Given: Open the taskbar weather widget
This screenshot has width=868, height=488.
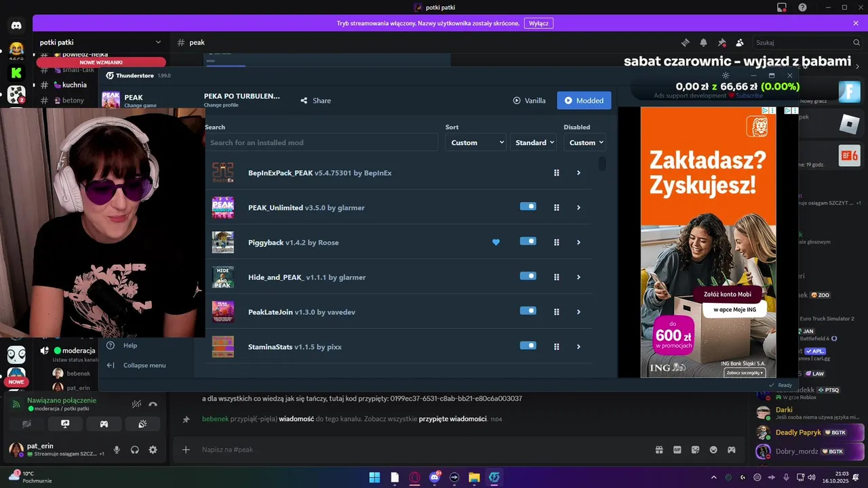Looking at the screenshot, I should (x=31, y=477).
